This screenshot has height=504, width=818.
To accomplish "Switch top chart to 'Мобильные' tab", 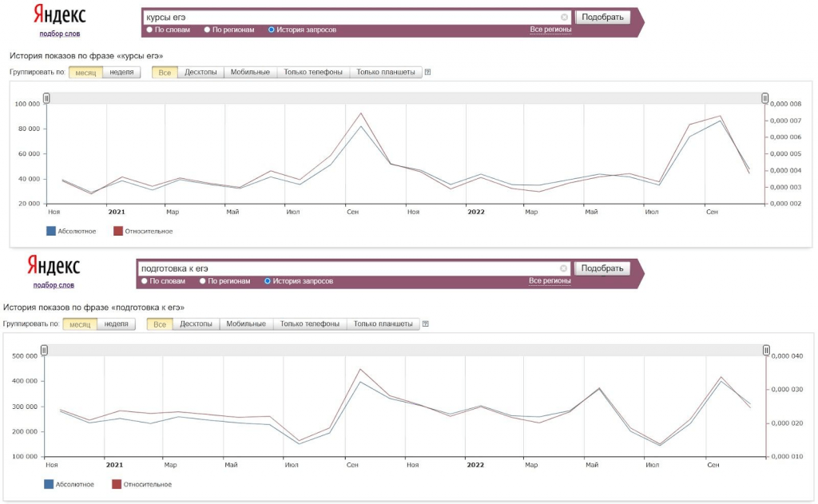I will [x=250, y=72].
